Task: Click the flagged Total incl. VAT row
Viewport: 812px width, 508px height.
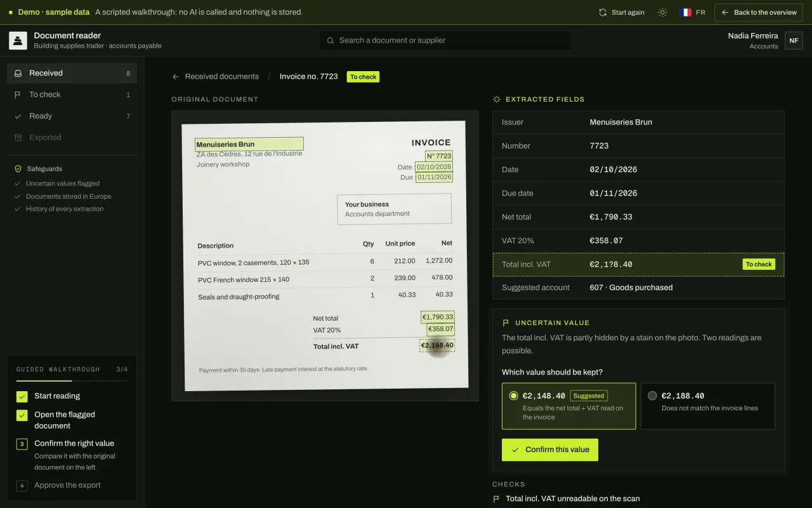Action: pyautogui.click(x=638, y=264)
